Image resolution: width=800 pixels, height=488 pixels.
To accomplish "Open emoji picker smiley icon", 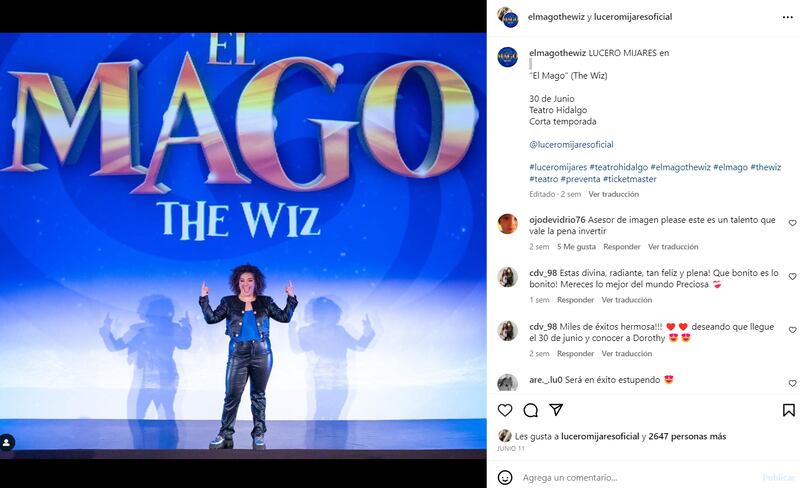I will pos(505,477).
